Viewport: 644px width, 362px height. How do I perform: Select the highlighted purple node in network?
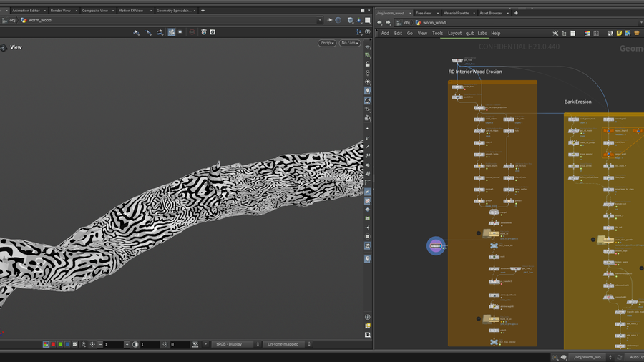point(436,245)
